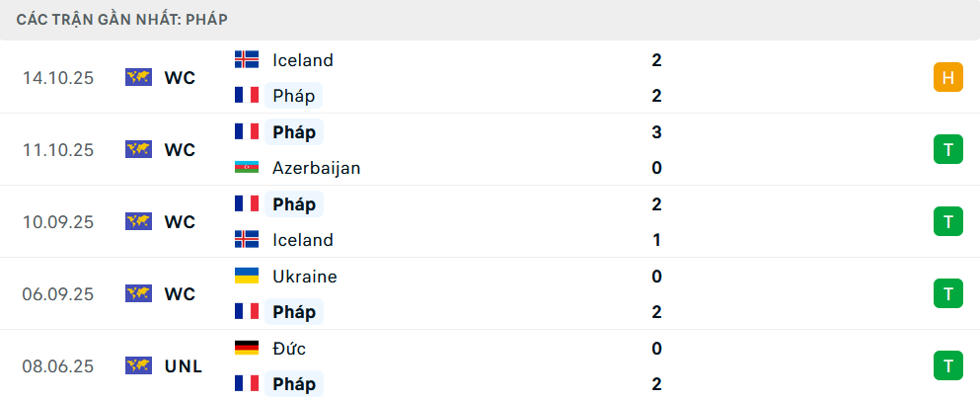Click the green T badge for 08.06.25 match
Screen dimensions: 980x401
click(947, 366)
